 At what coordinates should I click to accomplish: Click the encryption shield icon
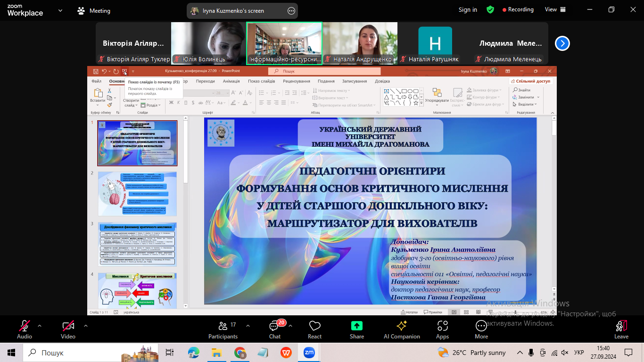coord(490,9)
